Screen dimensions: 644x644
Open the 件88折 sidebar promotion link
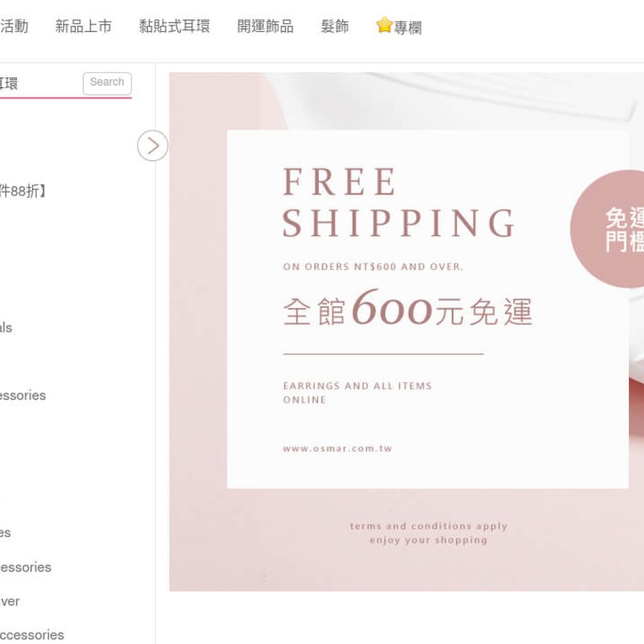pyautogui.click(x=23, y=191)
